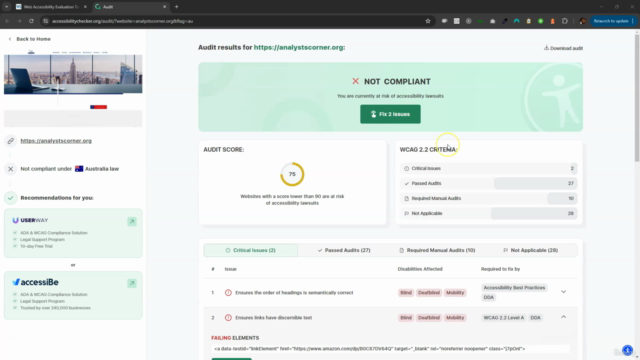
Task: Open accessibility widget floating button
Action: tap(627, 350)
